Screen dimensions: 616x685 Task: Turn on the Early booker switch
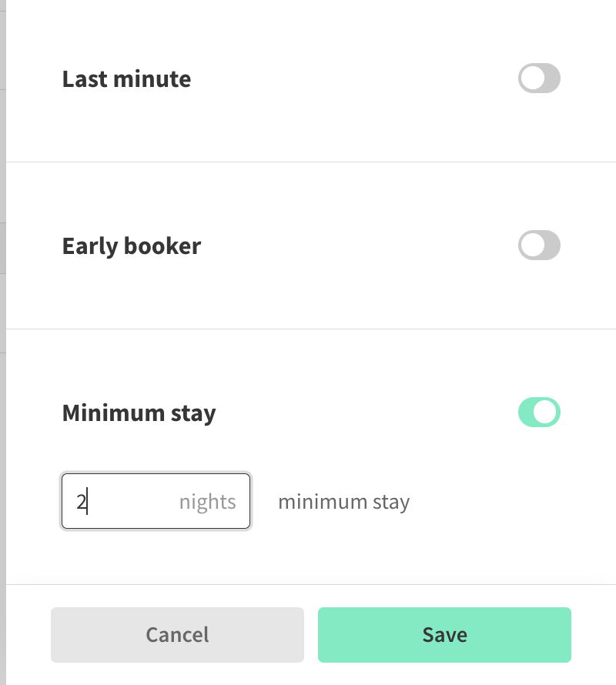point(539,246)
